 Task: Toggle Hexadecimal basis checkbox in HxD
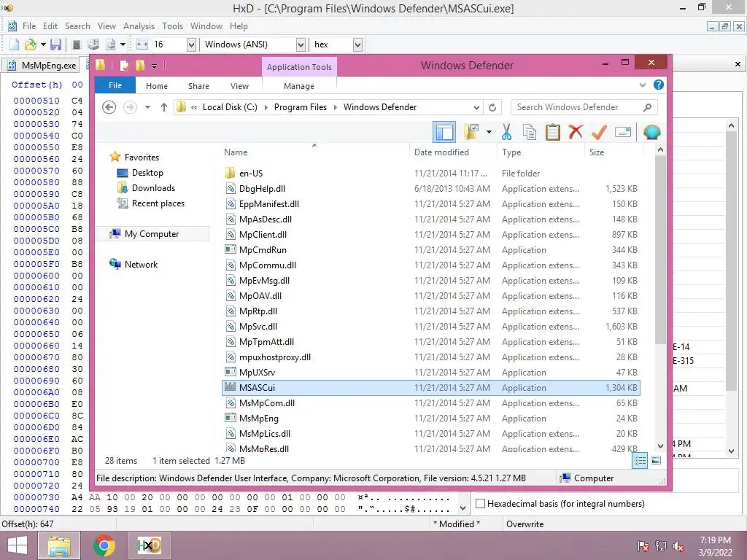[481, 503]
